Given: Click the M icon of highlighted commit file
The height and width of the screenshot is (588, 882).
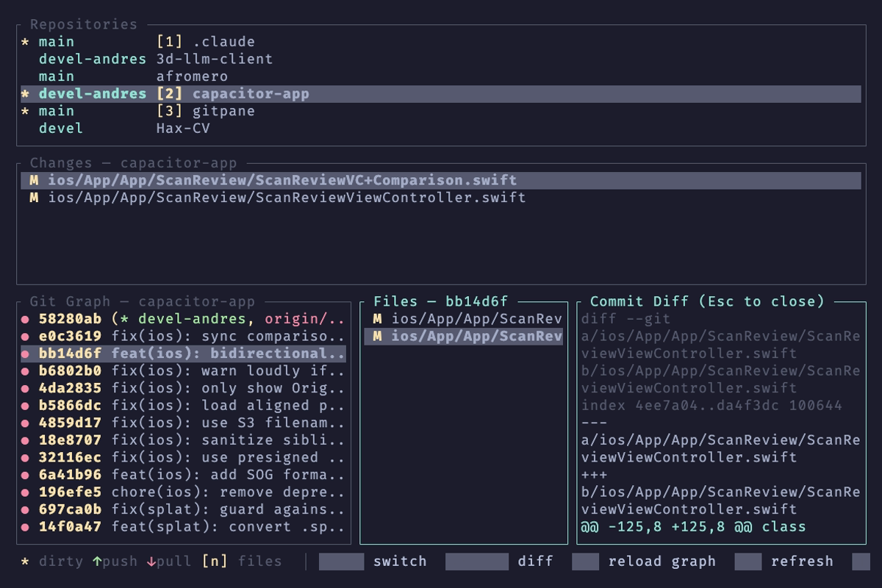Looking at the screenshot, I should click(x=377, y=337).
